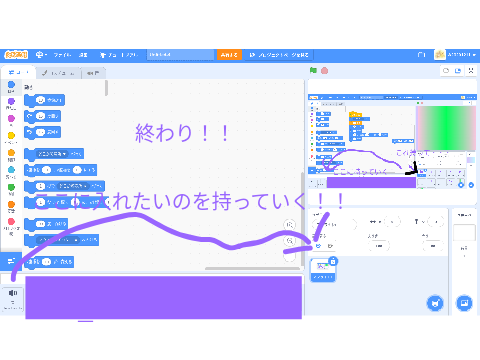
Task: Click the workspace horizontal scrollbar
Action: pyautogui.click(x=252, y=268)
